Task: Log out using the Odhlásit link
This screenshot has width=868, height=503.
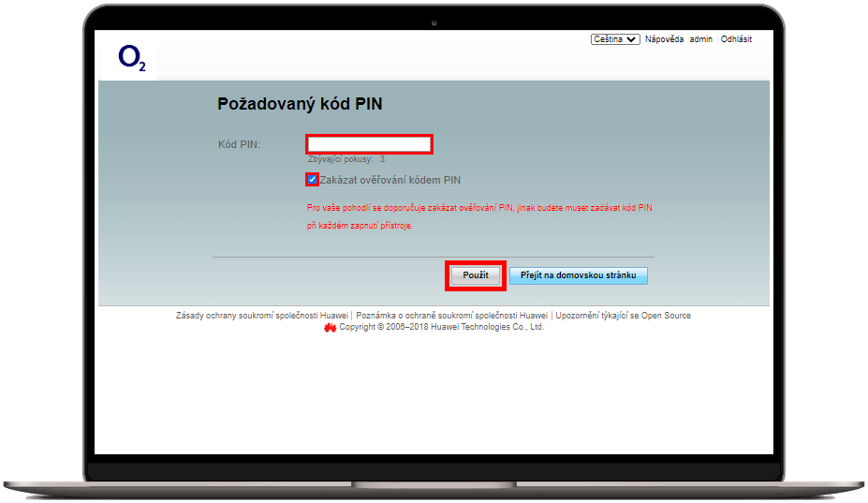Action: pyautogui.click(x=736, y=39)
